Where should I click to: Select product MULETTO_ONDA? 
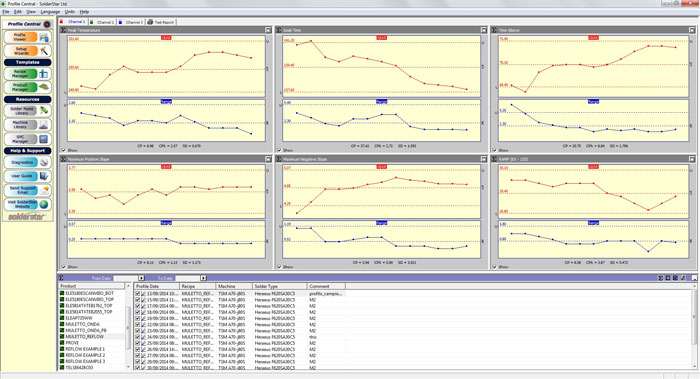pyautogui.click(x=82, y=324)
